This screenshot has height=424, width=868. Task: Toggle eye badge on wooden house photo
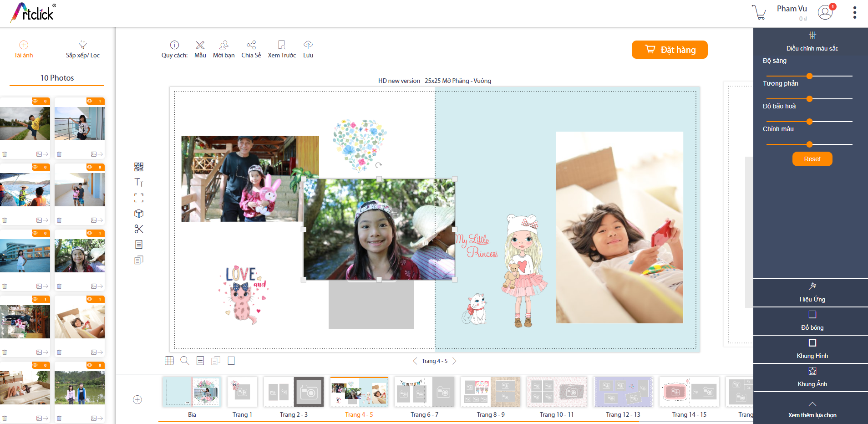click(x=40, y=299)
